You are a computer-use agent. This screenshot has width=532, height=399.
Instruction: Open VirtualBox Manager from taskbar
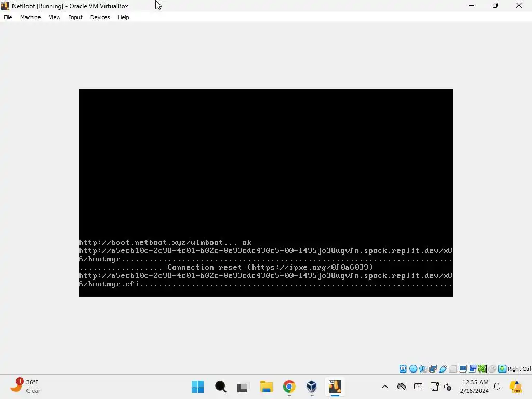click(x=312, y=387)
